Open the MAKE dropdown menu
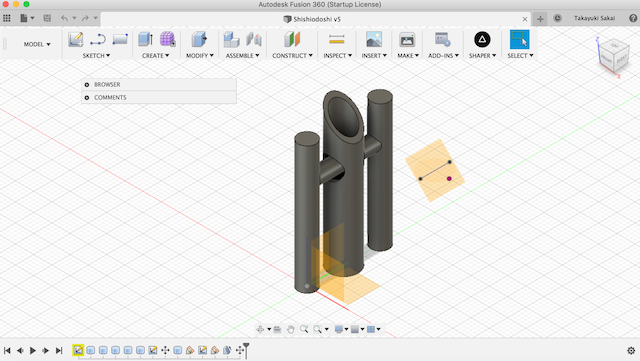Screen dimensions: 640x361 coord(408,56)
